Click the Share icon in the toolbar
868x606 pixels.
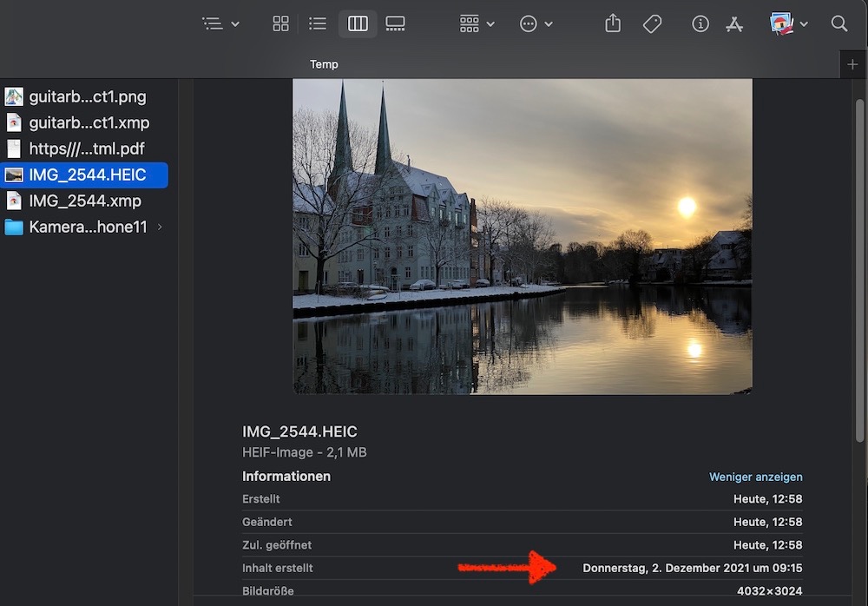click(x=613, y=24)
